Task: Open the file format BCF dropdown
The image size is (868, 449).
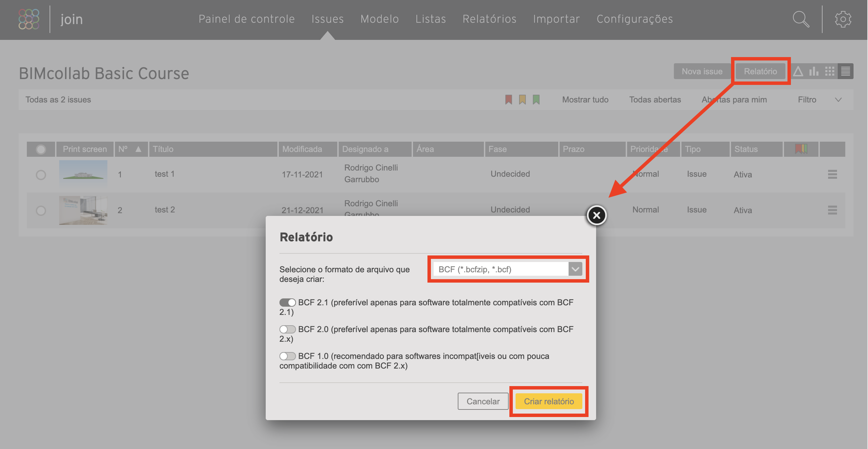Action: (508, 269)
